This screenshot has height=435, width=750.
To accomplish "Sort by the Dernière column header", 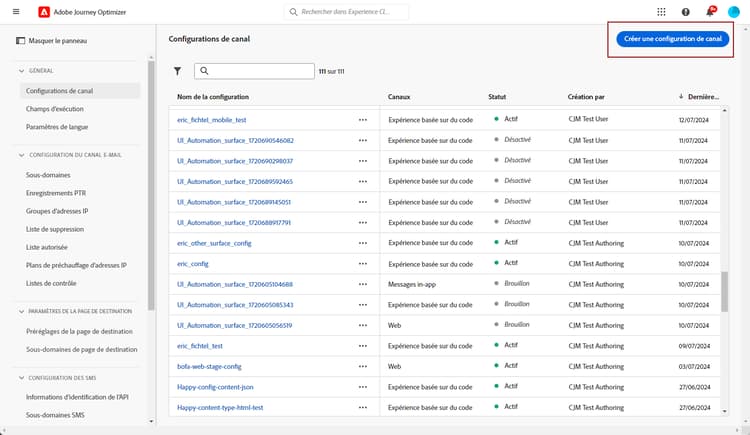I will 704,96.
